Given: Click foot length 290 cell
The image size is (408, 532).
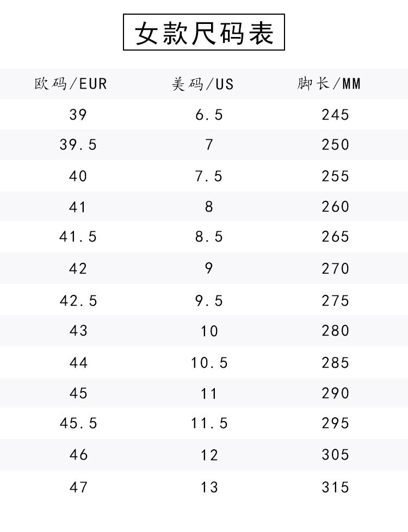Looking at the screenshot, I should click(335, 393).
